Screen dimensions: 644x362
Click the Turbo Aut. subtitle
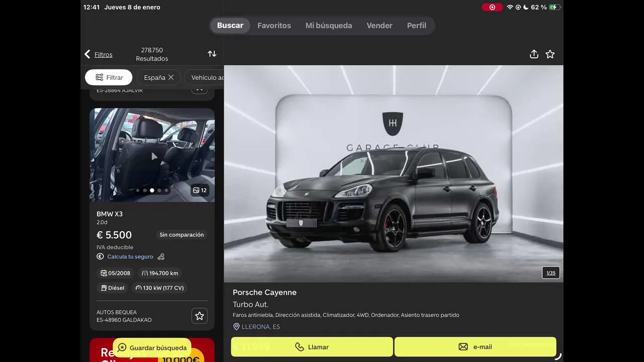tap(251, 305)
